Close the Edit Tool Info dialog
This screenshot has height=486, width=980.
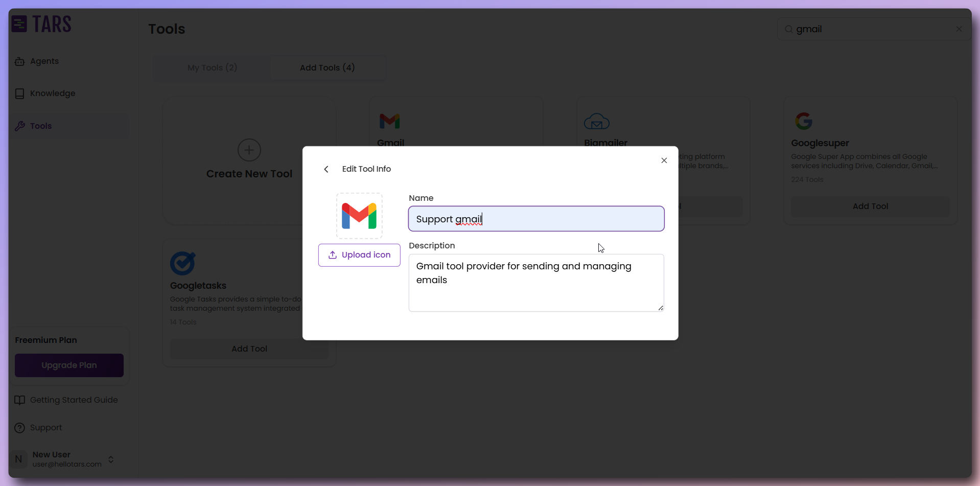(664, 160)
